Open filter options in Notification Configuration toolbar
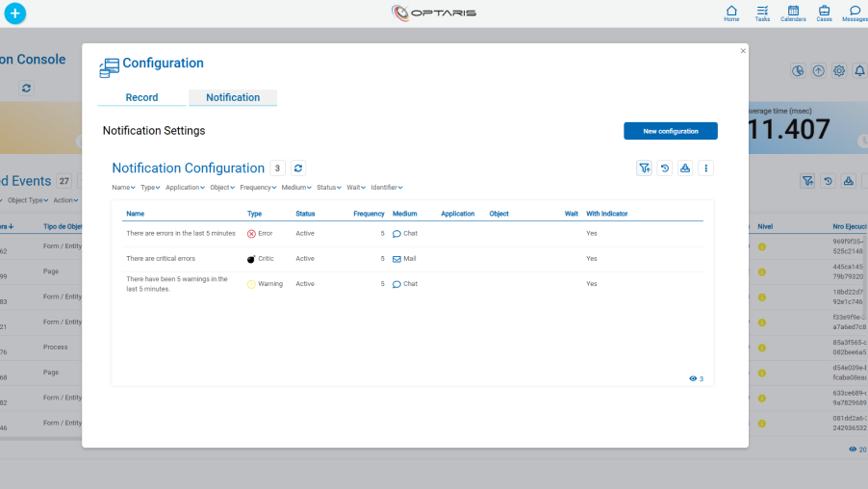Image resolution: width=868 pixels, height=489 pixels. [x=645, y=167]
